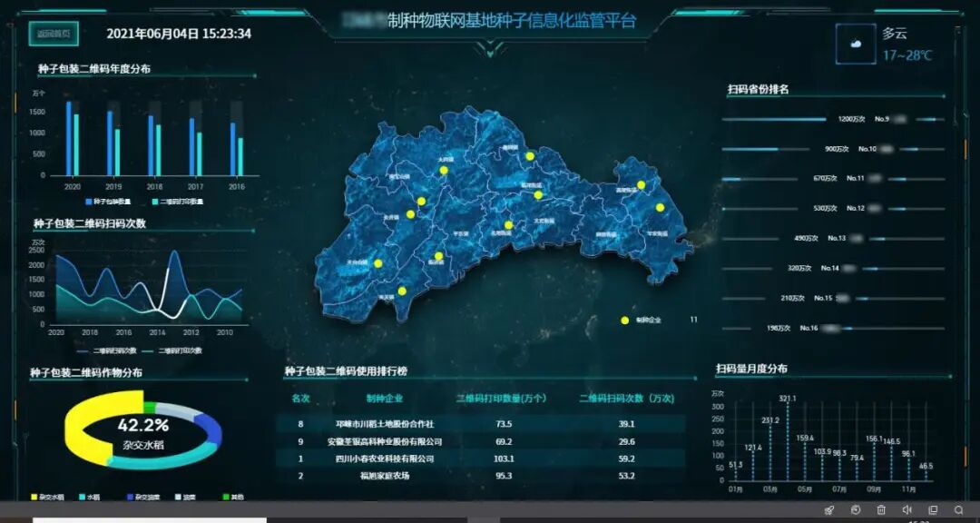The width and height of the screenshot is (980, 523).
Task: Click the enterprise marker near 临济镇
Action: (x=438, y=254)
